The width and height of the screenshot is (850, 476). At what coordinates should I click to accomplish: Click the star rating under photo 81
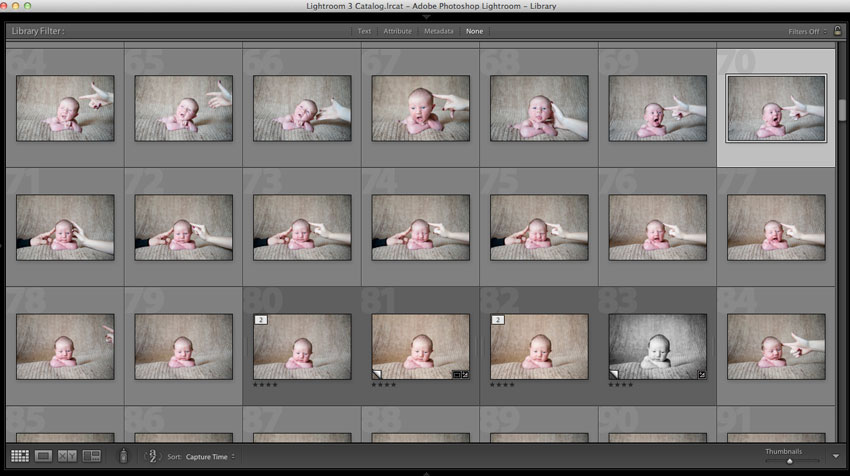click(383, 384)
